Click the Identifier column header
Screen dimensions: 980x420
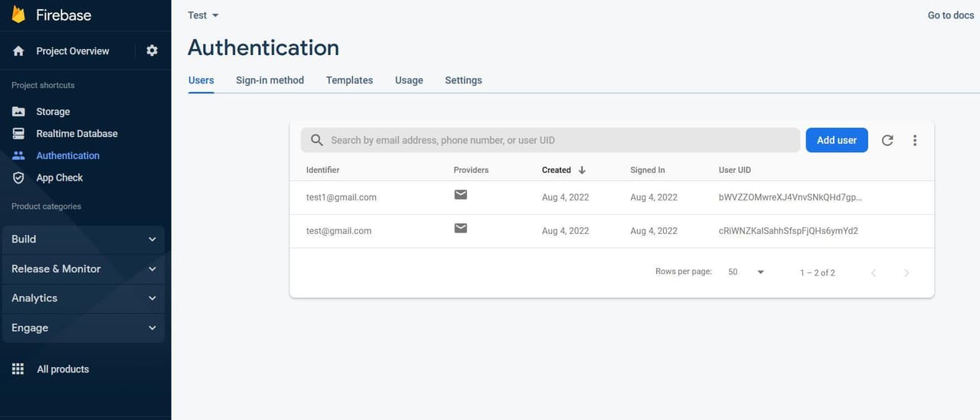(x=322, y=170)
